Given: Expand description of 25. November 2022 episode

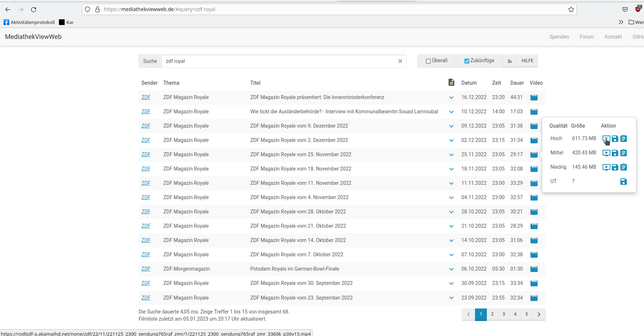Looking at the screenshot, I should [451, 155].
